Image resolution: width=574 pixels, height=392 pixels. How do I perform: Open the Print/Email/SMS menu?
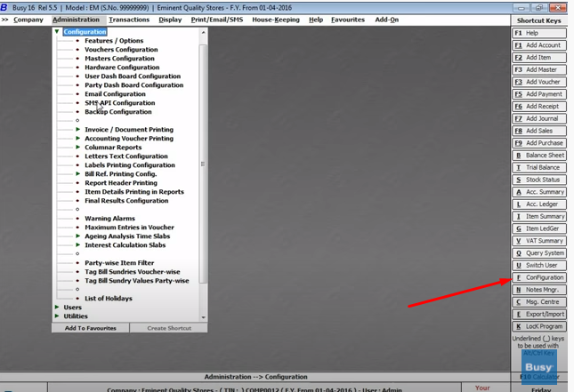click(x=217, y=20)
